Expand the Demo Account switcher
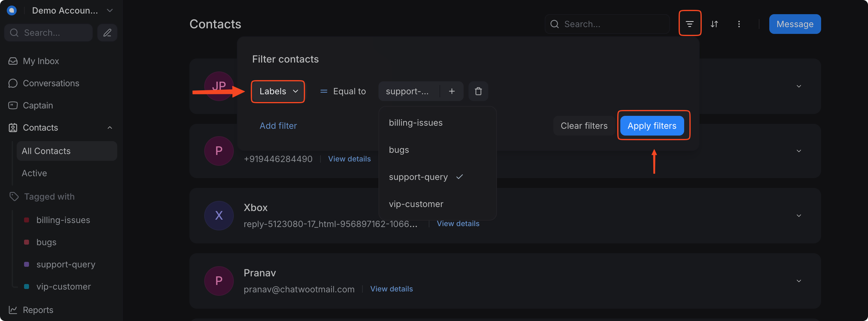 (72, 10)
